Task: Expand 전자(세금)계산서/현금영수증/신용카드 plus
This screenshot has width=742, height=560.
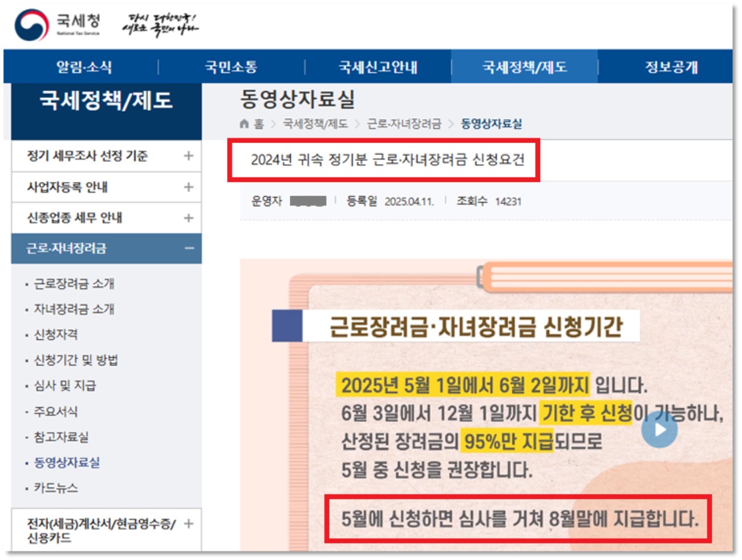Action: (x=189, y=524)
